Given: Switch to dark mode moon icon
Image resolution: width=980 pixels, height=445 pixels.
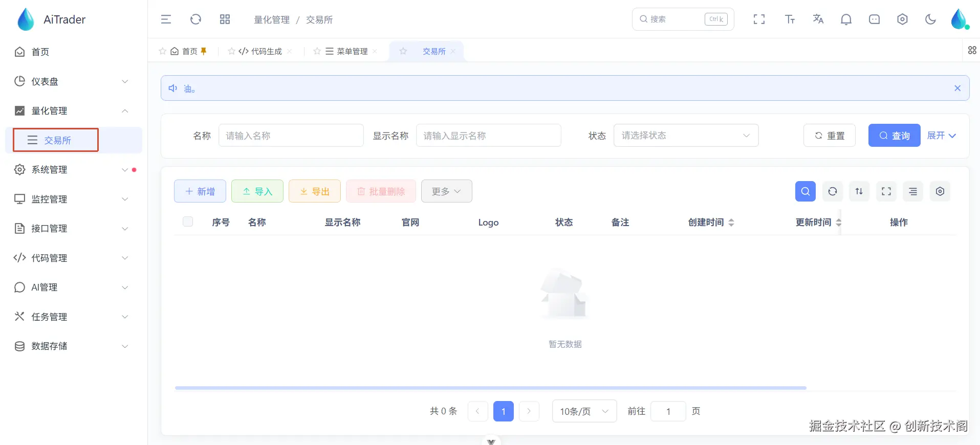Looking at the screenshot, I should (930, 19).
